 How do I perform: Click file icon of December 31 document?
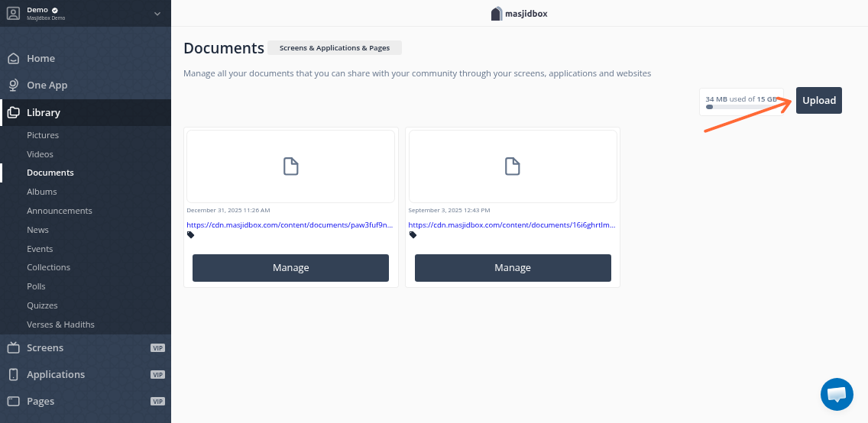290,166
